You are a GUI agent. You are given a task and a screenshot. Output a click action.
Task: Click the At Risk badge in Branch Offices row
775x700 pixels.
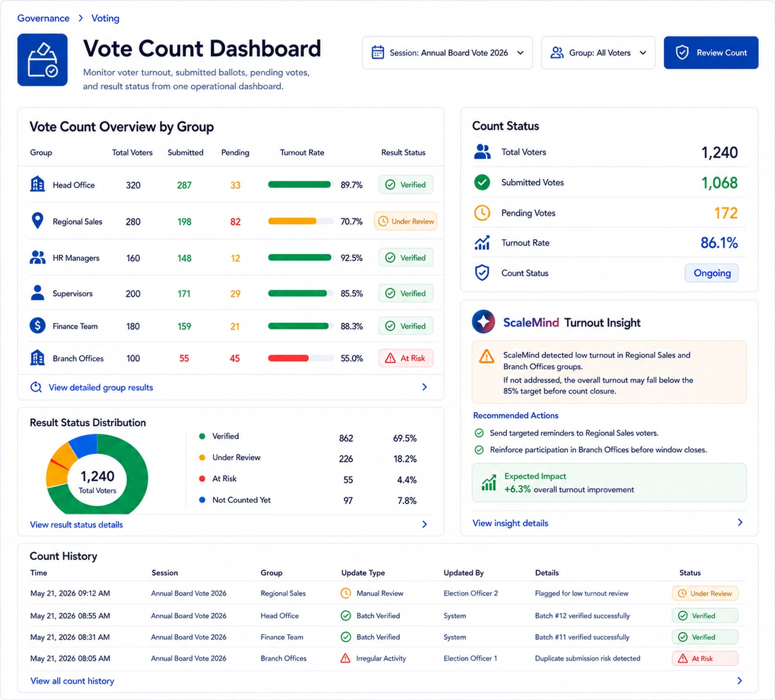406,358
